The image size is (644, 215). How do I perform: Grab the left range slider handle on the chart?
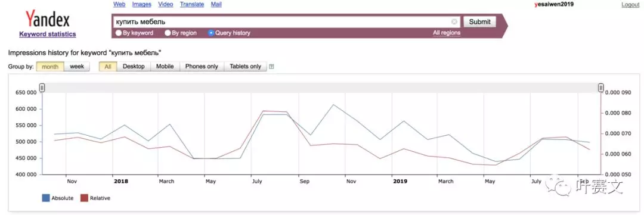coord(42,88)
